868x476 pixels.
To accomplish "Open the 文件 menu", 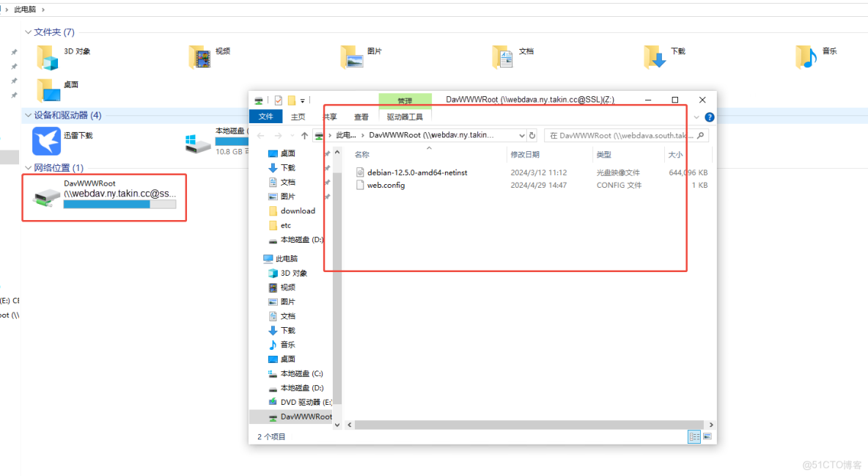I will (x=265, y=117).
